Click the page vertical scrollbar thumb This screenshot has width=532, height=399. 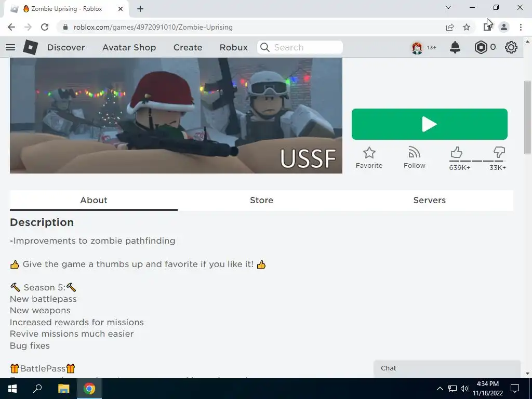[527, 117]
